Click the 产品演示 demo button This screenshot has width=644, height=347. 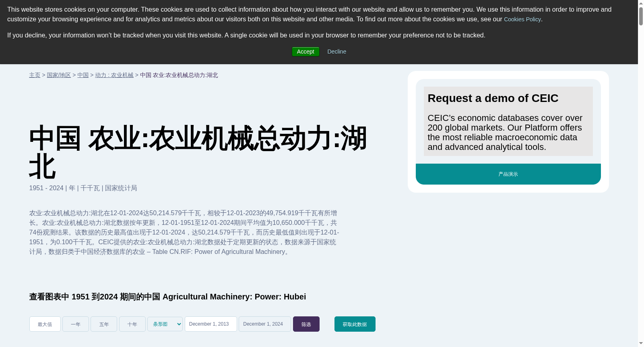(508, 174)
